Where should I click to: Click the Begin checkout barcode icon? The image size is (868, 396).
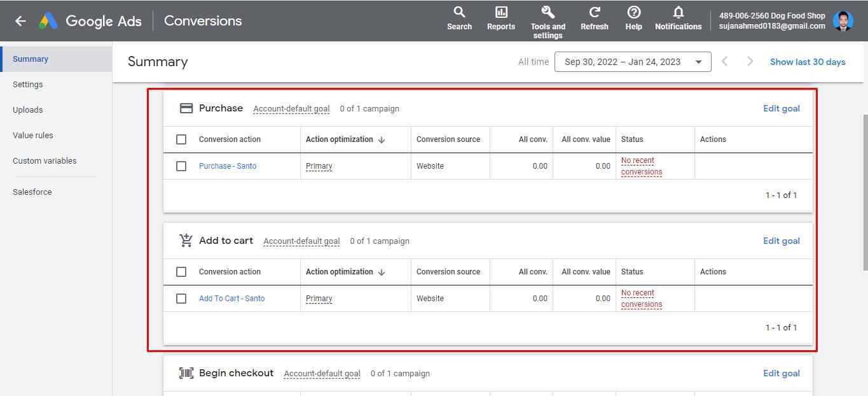click(186, 373)
